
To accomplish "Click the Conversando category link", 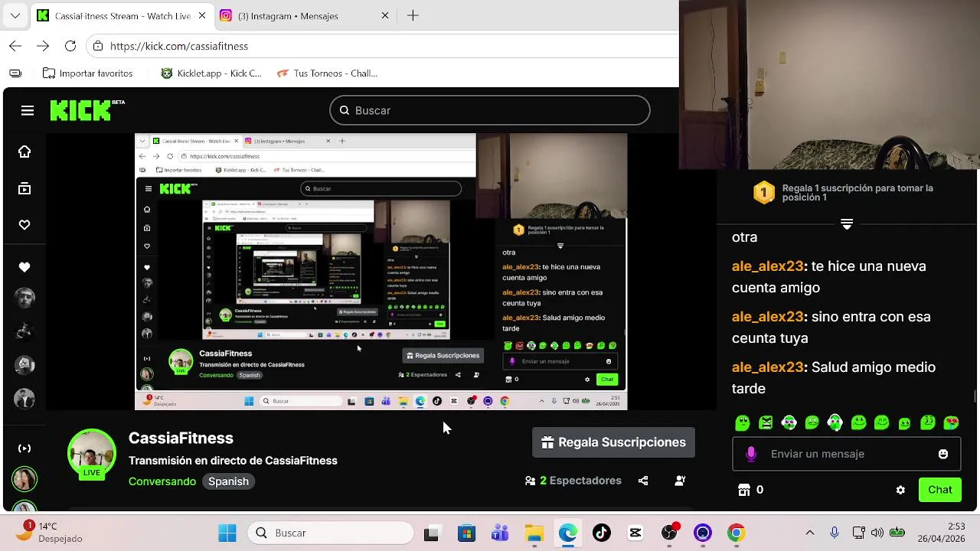I will [162, 481].
